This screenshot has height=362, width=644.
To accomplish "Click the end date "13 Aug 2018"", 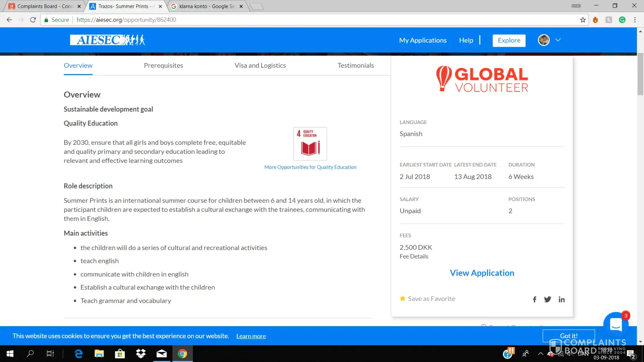I will click(473, 177).
